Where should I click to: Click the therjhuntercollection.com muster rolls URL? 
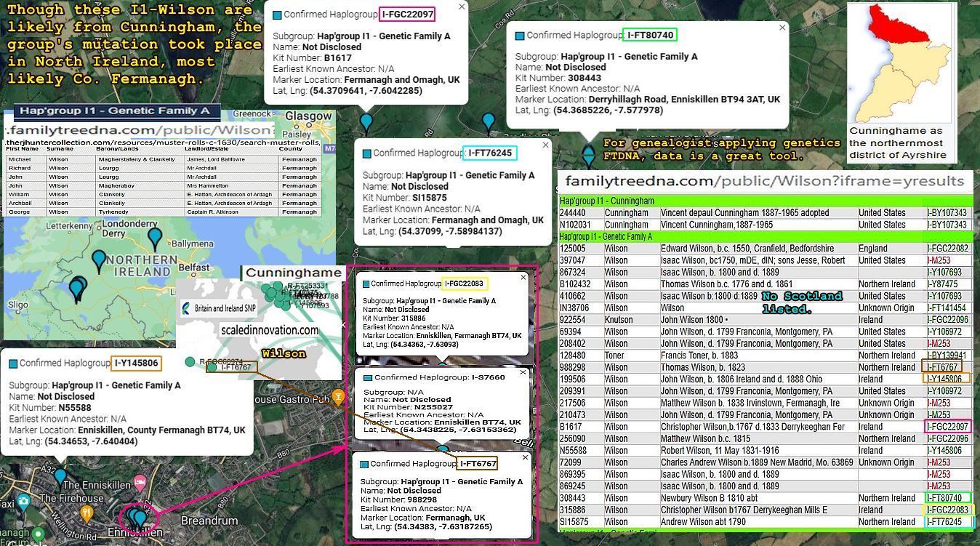point(163,142)
